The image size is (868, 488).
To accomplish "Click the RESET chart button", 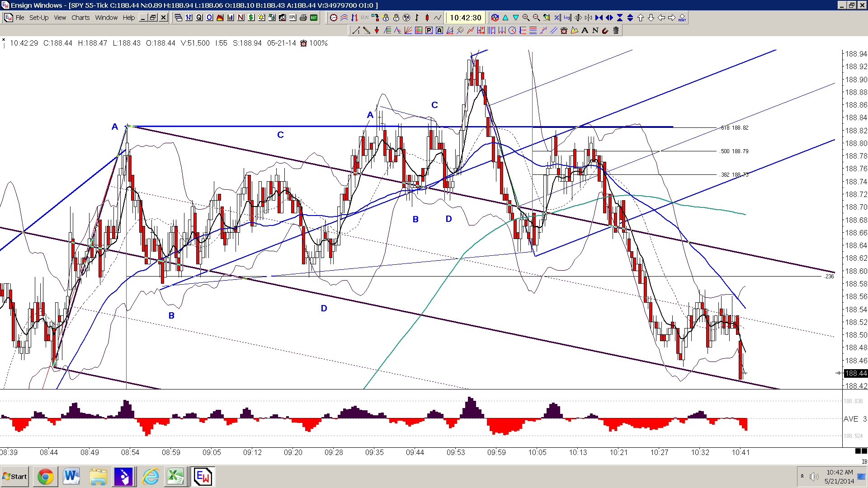I will tap(682, 18).
